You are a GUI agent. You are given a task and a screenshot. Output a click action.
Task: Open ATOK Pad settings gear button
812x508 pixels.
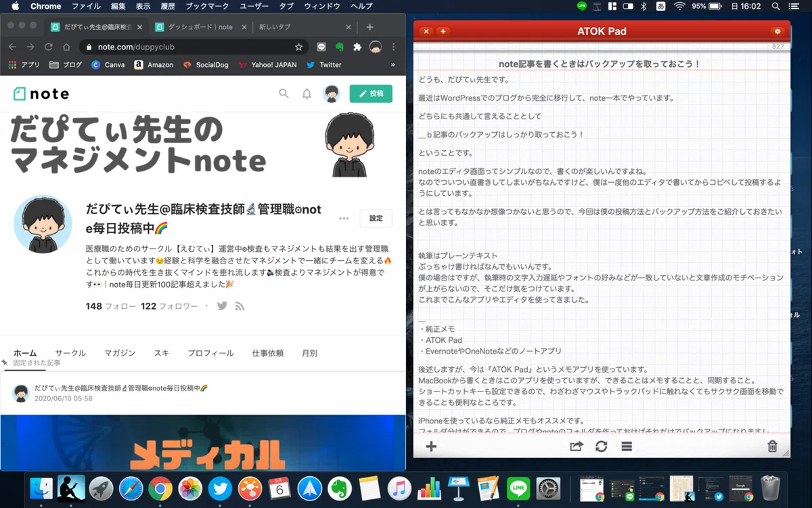click(x=777, y=31)
